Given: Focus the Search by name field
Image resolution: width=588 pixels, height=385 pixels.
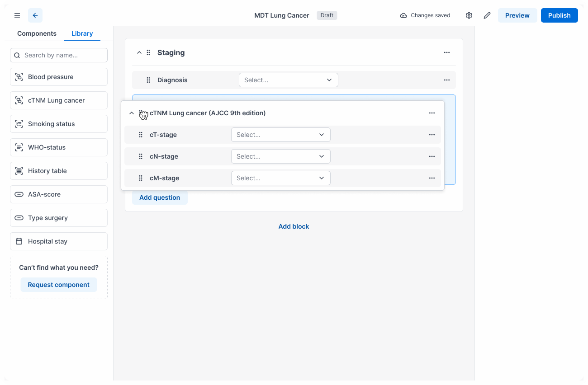Looking at the screenshot, I should click(59, 55).
